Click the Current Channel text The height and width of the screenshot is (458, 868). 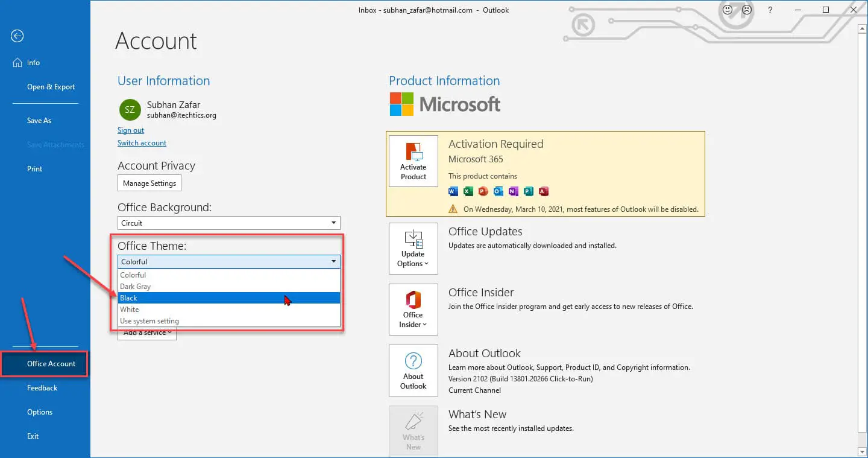point(474,390)
